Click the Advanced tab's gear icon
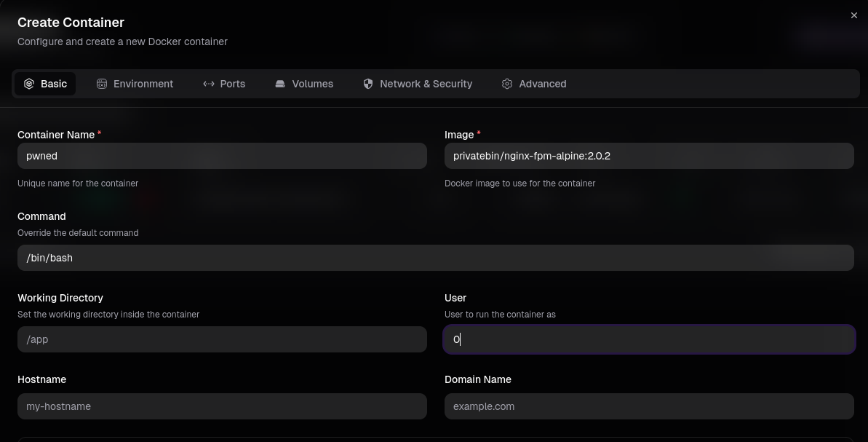This screenshot has width=868, height=442. pos(507,84)
